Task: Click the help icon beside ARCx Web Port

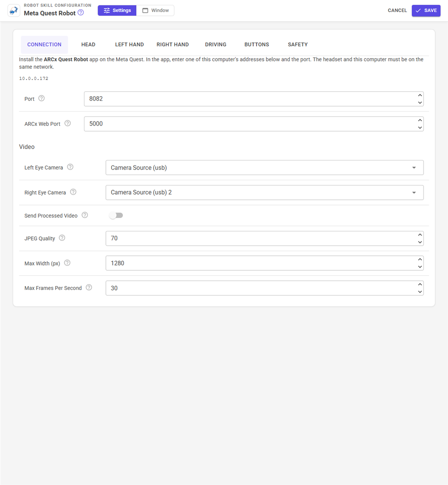Action: [67, 123]
